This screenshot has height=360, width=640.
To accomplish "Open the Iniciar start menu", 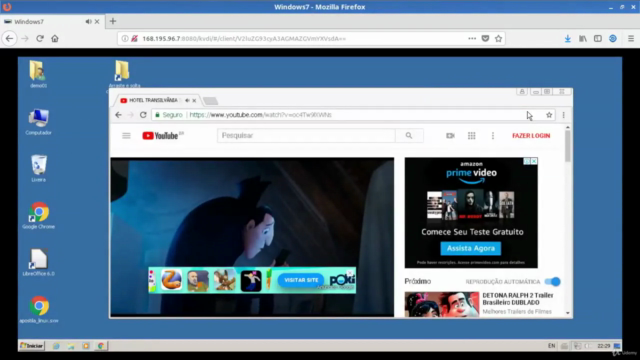I will tap(32, 346).
